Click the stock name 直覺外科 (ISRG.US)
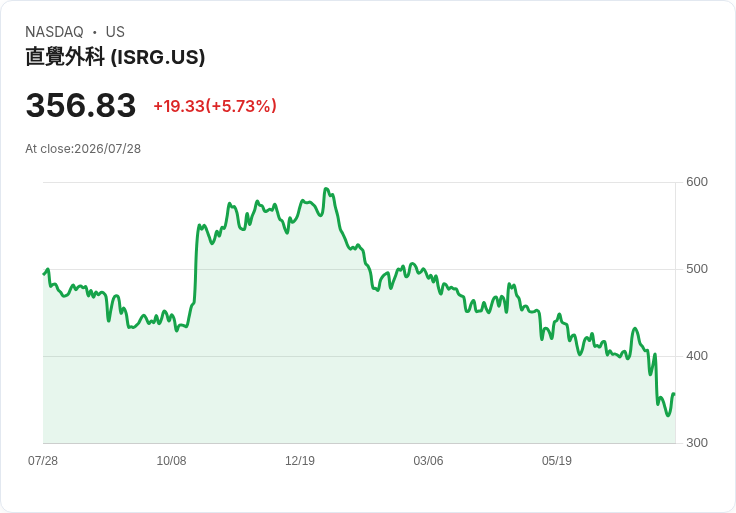 (x=115, y=57)
